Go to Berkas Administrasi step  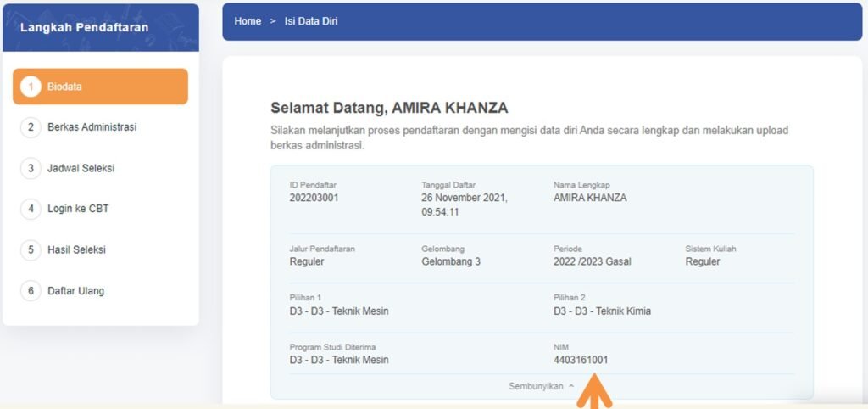click(x=92, y=127)
